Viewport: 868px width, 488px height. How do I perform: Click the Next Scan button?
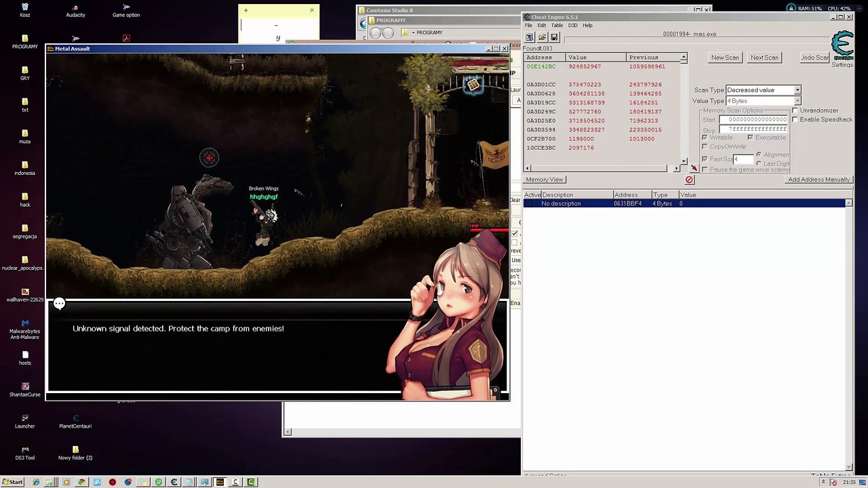[764, 58]
